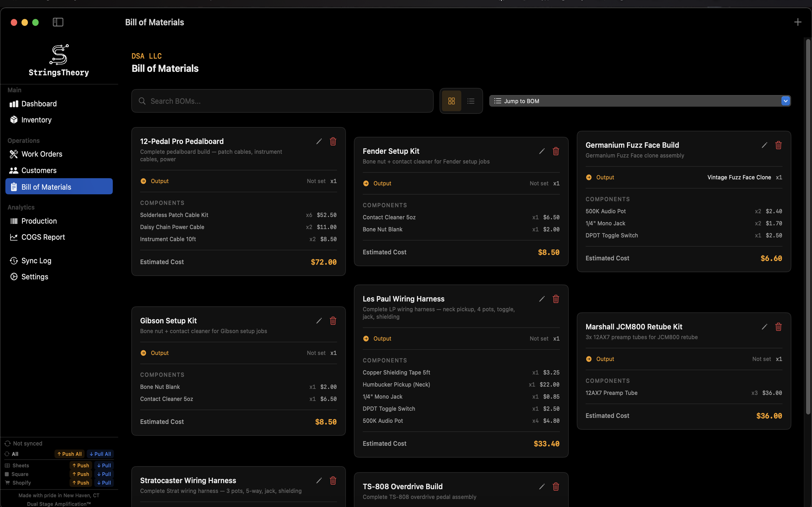Edit the 12-Pedal Pro Pedalboard BOM
Viewport: 812px width, 507px height.
tap(319, 141)
